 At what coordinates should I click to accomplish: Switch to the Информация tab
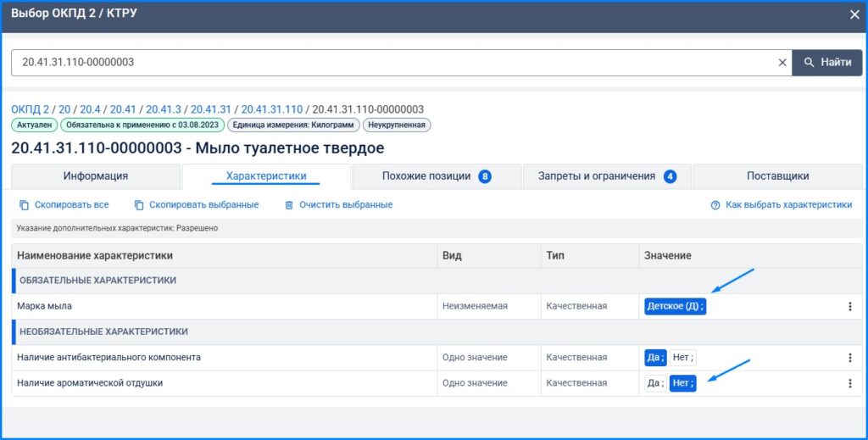tap(95, 176)
